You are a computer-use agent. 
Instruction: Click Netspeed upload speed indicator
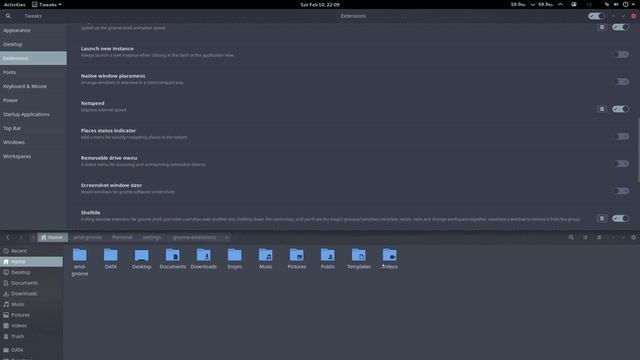point(550,4)
